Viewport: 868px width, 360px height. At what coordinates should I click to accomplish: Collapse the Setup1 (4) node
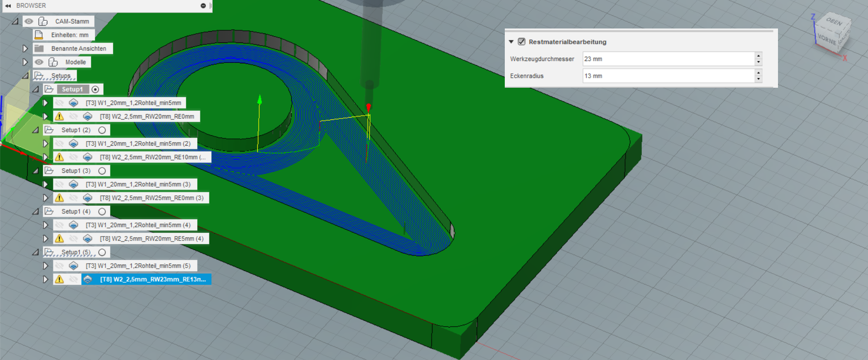coord(35,212)
